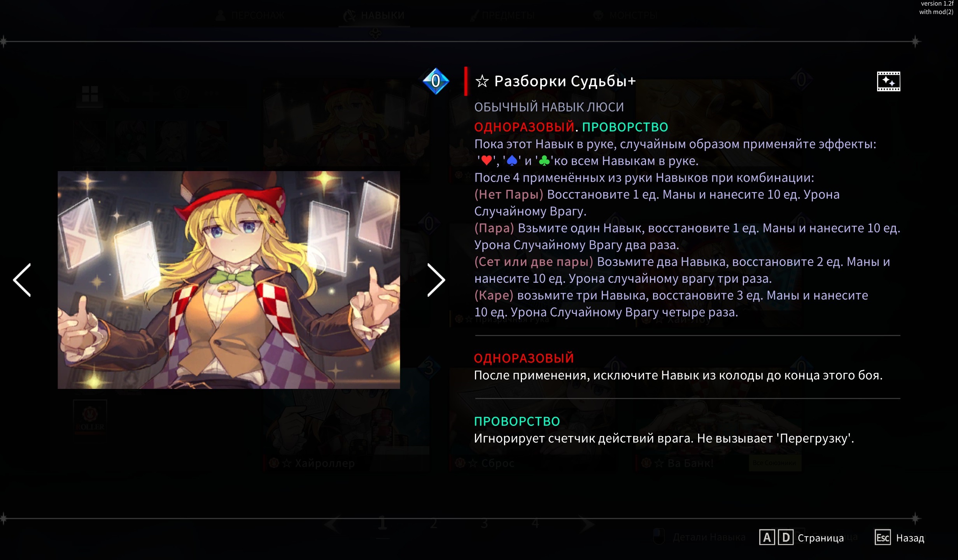This screenshot has height=560, width=958.
Task: Click ПРОВОРСТВО heading above Игнорирует счетчик text
Action: [517, 421]
